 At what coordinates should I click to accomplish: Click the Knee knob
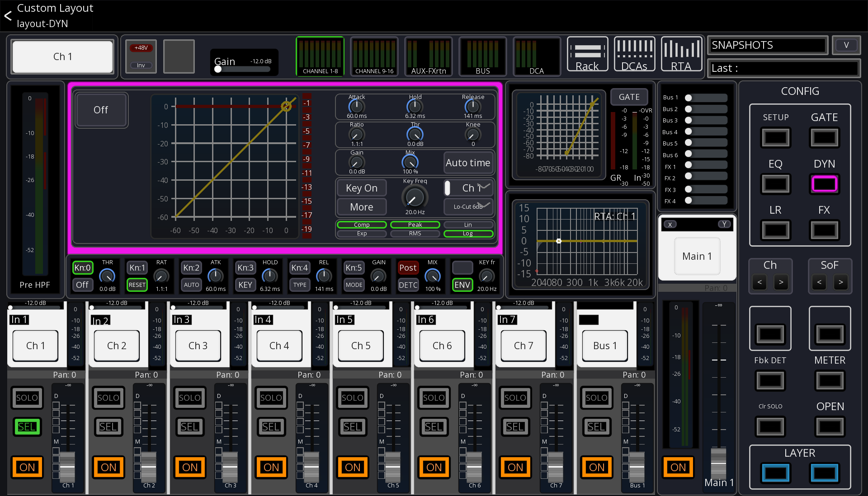[473, 135]
